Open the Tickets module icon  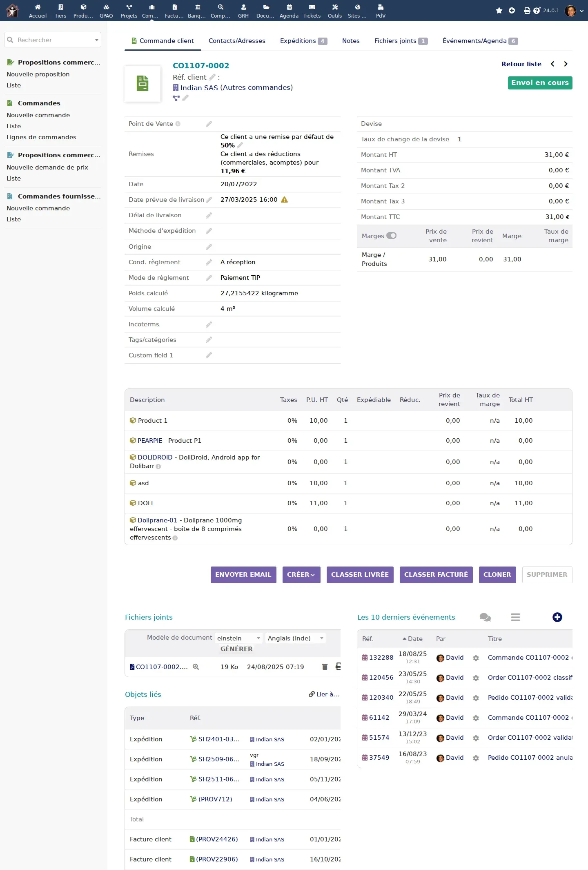pos(312,7)
